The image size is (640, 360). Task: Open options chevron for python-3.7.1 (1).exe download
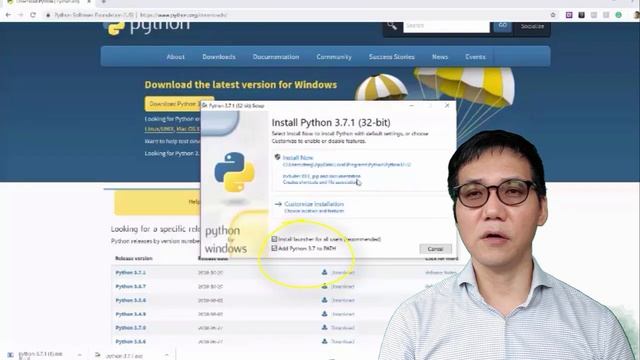80,355
